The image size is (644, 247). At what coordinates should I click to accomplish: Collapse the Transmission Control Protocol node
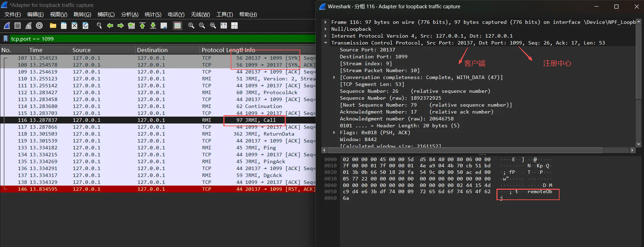tap(325, 43)
